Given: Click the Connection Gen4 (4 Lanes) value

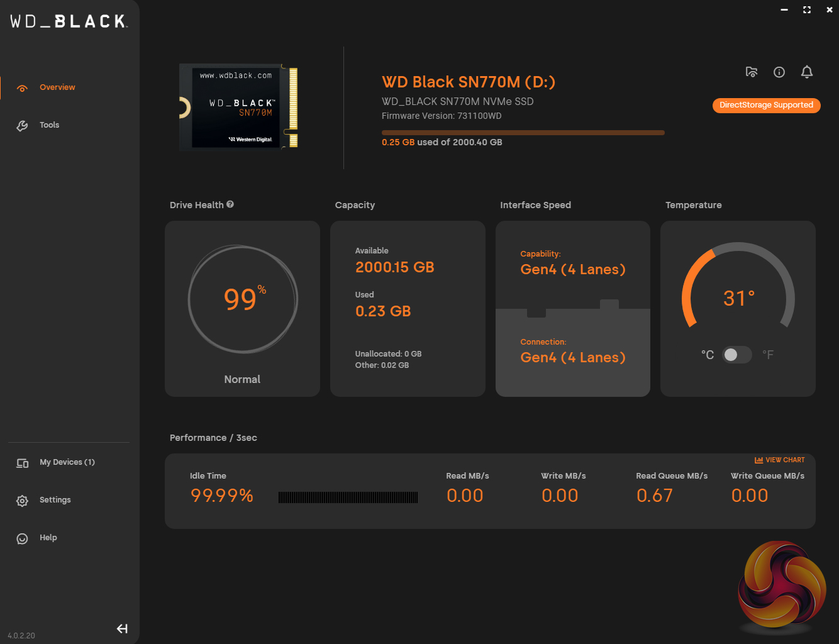Looking at the screenshot, I should tap(573, 358).
